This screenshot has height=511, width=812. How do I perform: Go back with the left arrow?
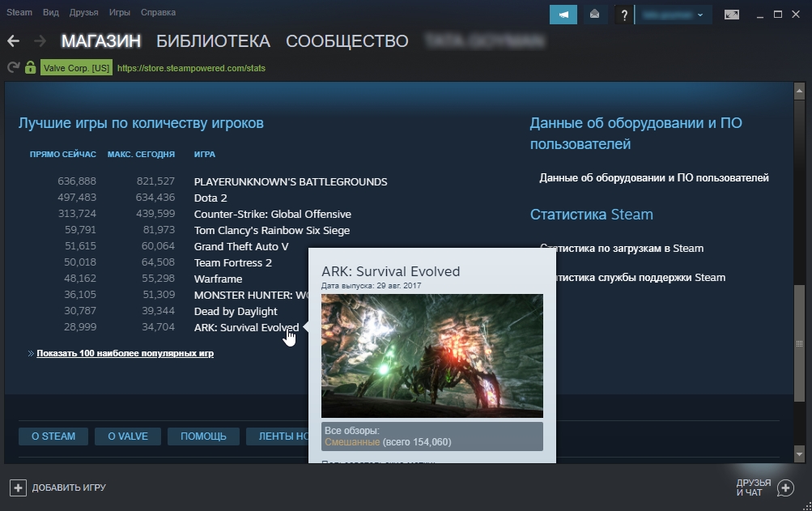pos(14,41)
